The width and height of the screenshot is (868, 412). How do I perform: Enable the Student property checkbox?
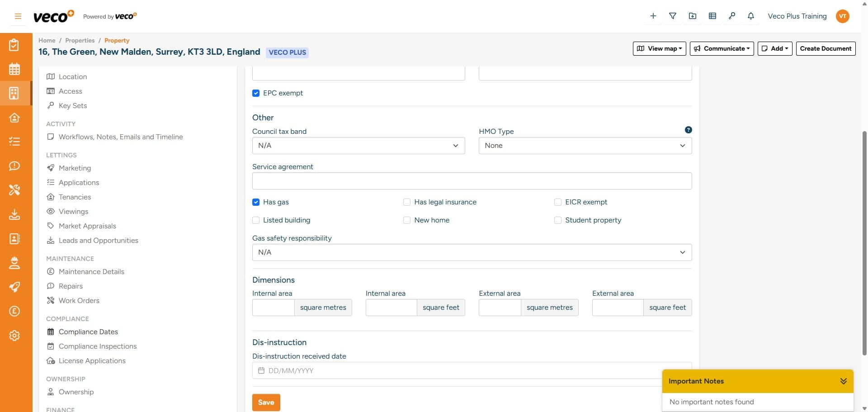pos(558,220)
